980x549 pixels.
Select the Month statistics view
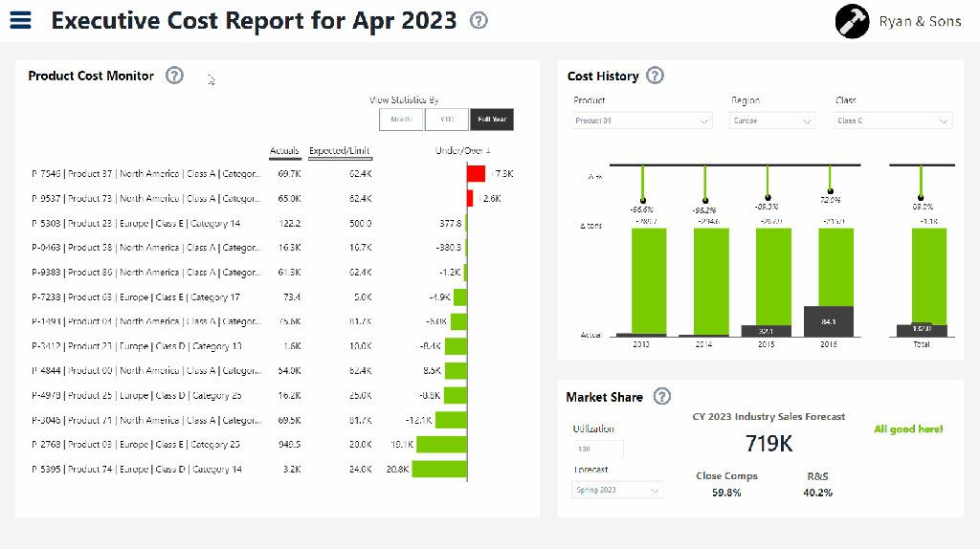pos(401,120)
